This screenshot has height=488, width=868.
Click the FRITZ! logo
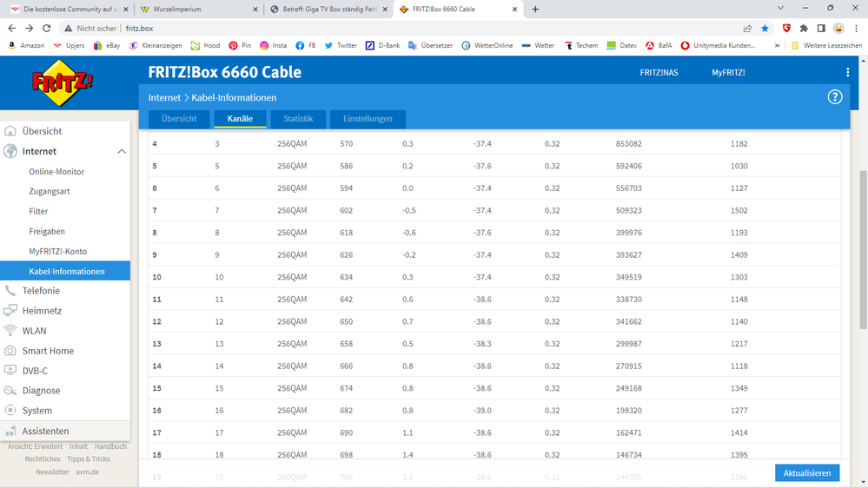(63, 83)
